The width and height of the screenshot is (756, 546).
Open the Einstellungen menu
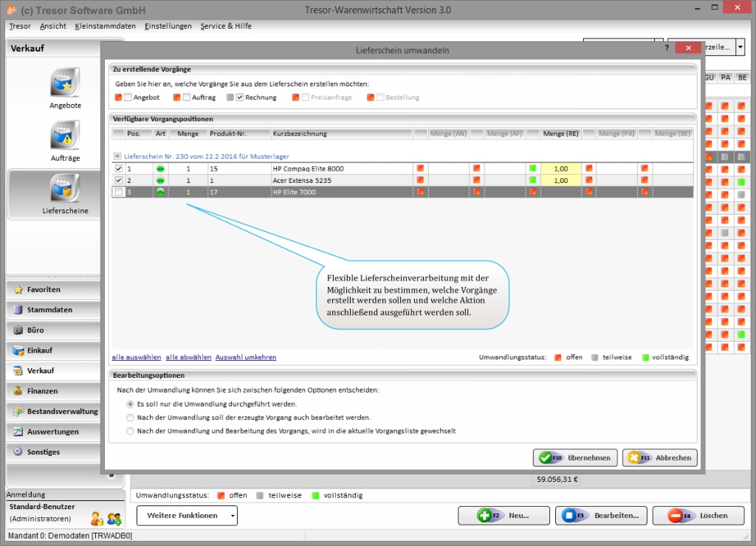tap(168, 26)
